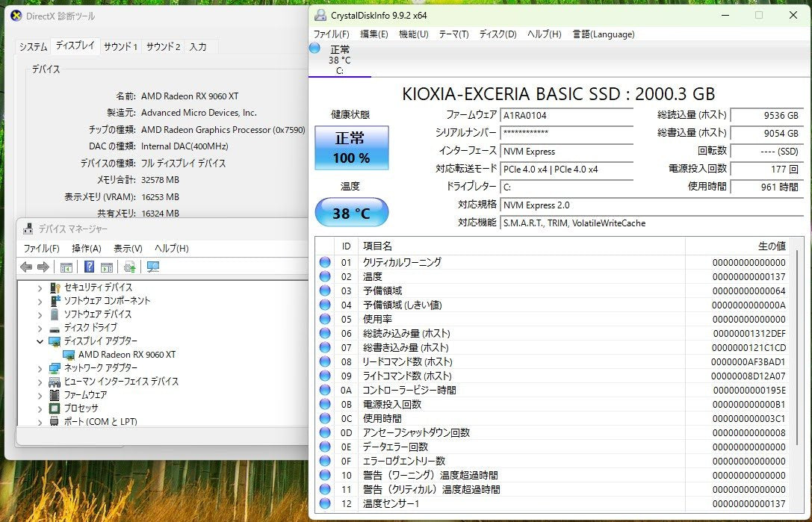Open the 言語(Language) menu in CrystalDiskInfo
Image resolution: width=812 pixels, height=522 pixels.
604,34
